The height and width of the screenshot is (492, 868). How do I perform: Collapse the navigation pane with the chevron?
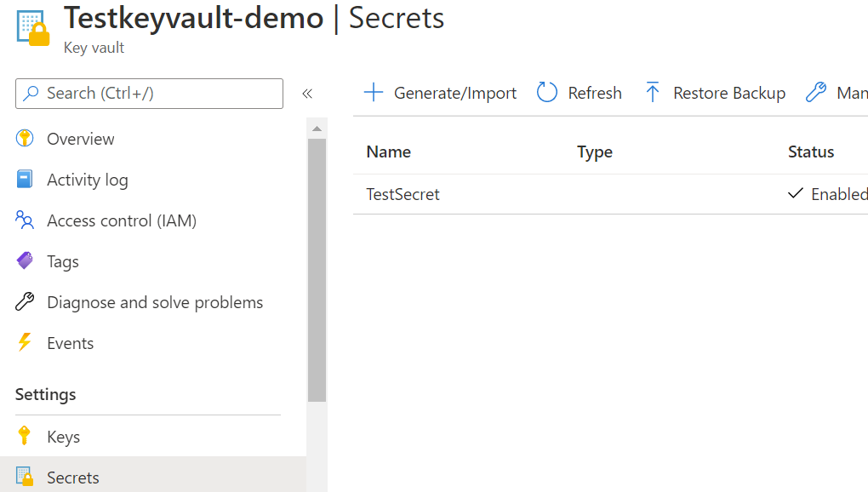[x=307, y=94]
